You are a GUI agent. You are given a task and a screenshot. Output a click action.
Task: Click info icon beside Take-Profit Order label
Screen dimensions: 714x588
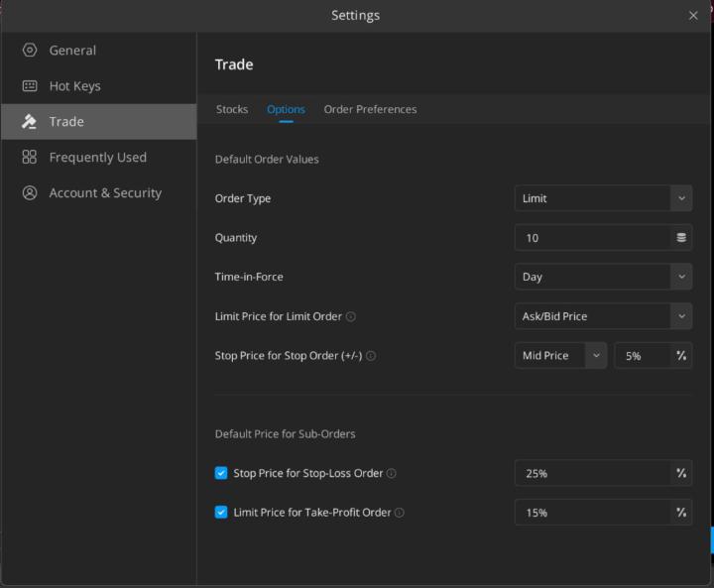click(x=400, y=513)
